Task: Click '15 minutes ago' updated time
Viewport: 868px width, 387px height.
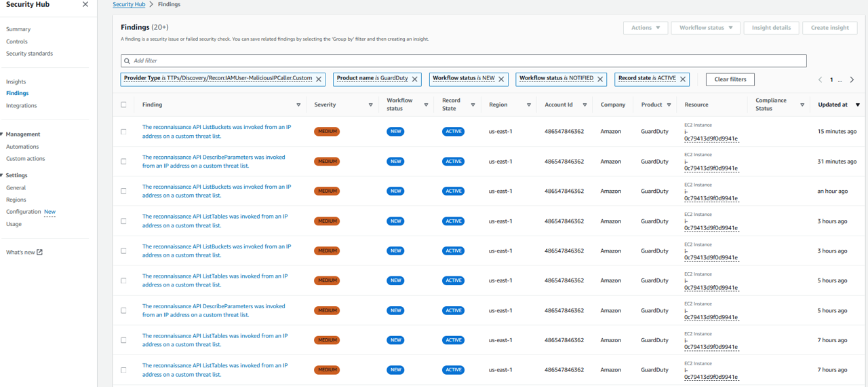Action: coord(837,132)
